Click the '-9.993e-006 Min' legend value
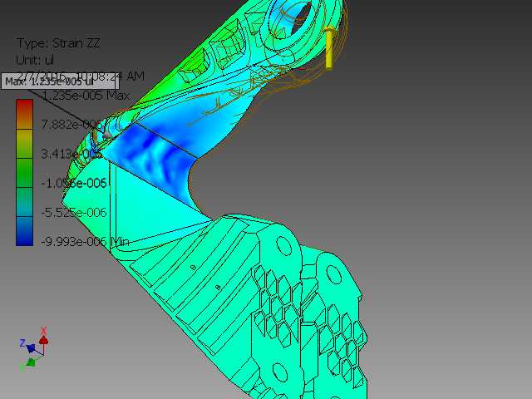The image size is (532, 399). point(85,242)
